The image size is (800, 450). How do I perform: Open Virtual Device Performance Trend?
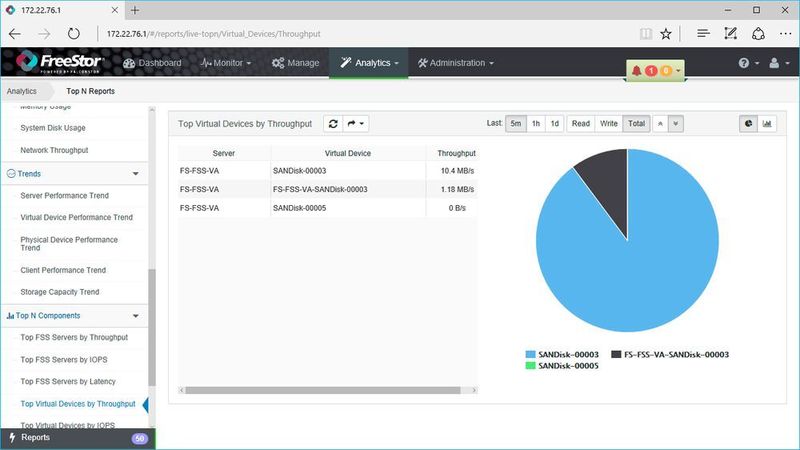[x=77, y=217]
